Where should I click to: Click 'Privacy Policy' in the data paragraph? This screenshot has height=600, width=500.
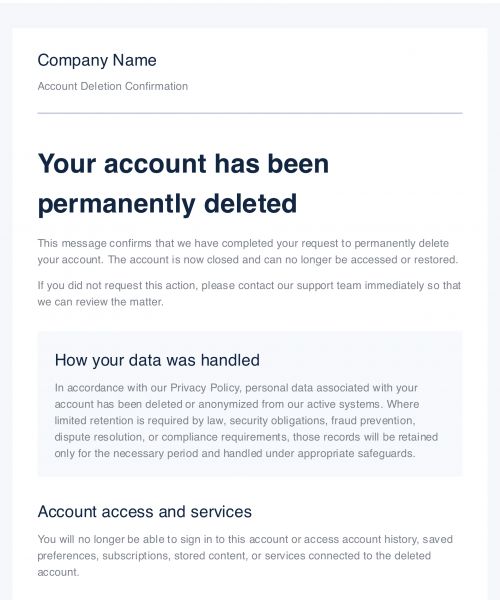205,388
